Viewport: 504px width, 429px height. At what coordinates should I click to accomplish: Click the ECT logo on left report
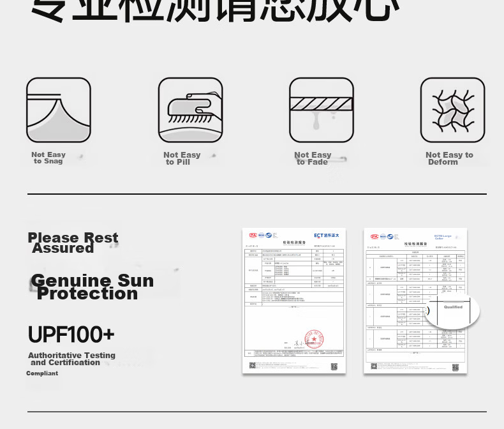click(x=326, y=236)
